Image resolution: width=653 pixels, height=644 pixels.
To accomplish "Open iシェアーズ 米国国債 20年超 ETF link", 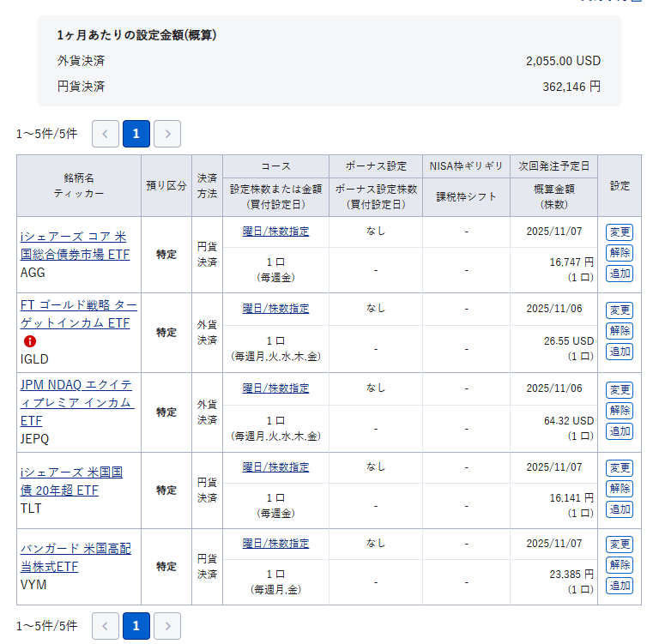I will coord(73,481).
